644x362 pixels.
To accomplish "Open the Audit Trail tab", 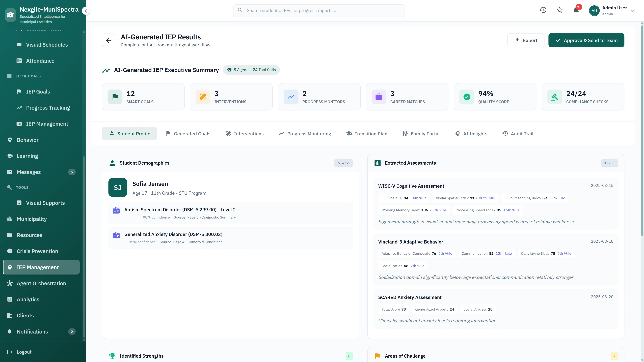I will point(518,133).
